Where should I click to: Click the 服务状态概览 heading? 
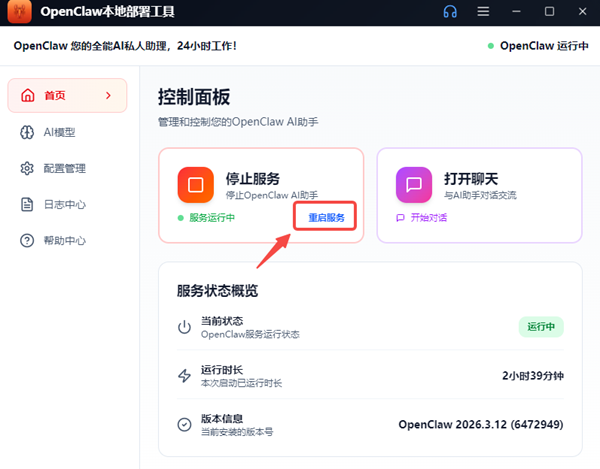tap(217, 291)
